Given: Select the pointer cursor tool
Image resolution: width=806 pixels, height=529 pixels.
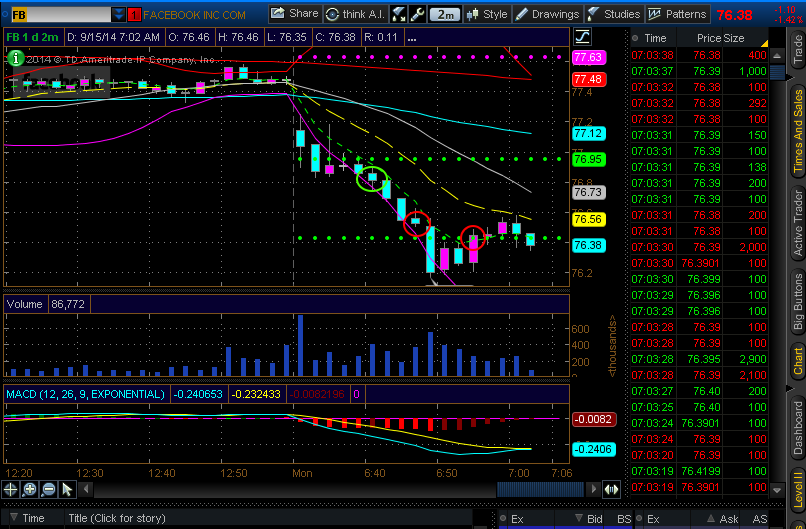Looking at the screenshot, I should click(x=67, y=489).
